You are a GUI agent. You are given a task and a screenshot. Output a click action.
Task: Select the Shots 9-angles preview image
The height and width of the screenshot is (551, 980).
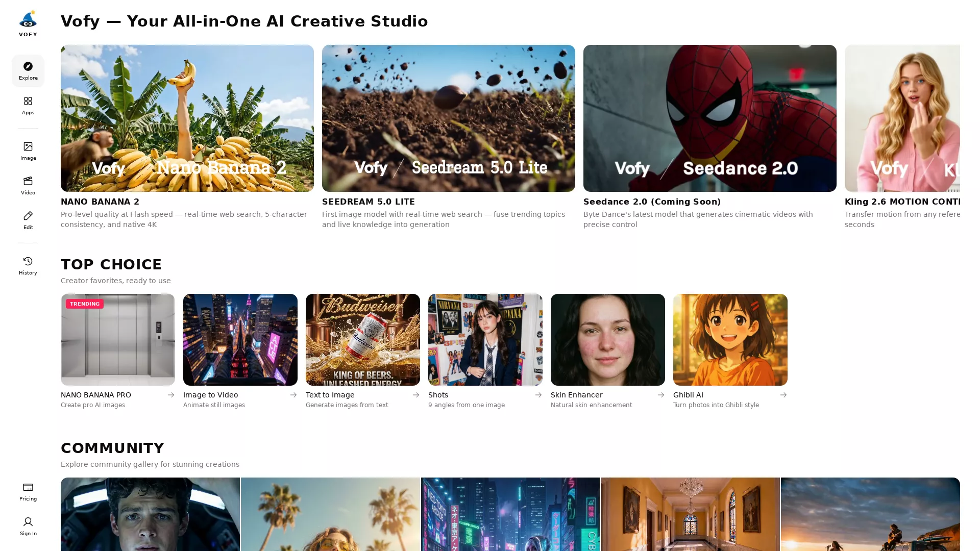[x=485, y=339]
